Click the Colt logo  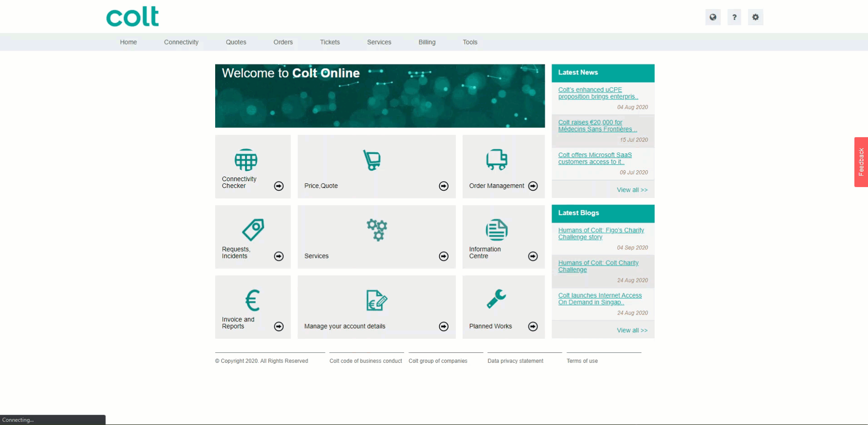(x=133, y=16)
